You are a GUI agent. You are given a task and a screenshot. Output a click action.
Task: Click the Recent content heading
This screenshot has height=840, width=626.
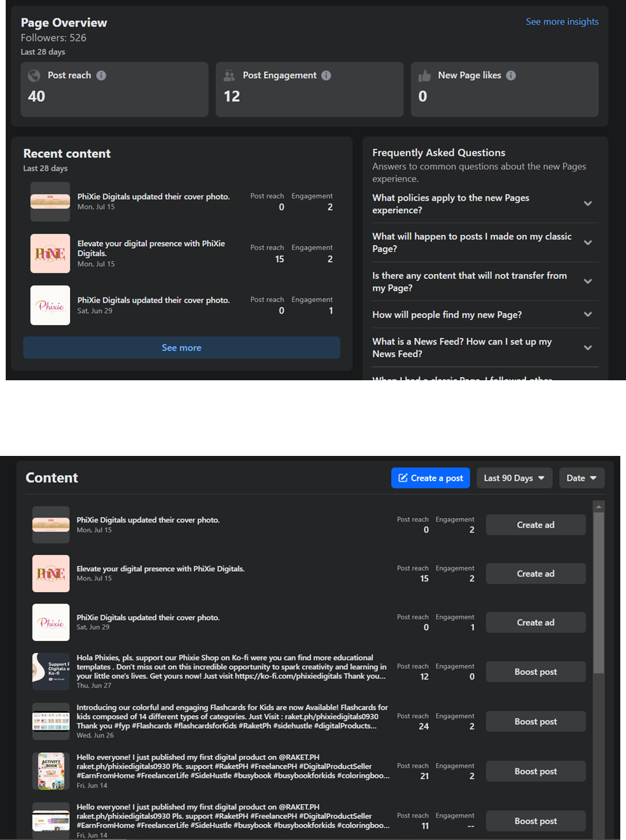click(67, 153)
